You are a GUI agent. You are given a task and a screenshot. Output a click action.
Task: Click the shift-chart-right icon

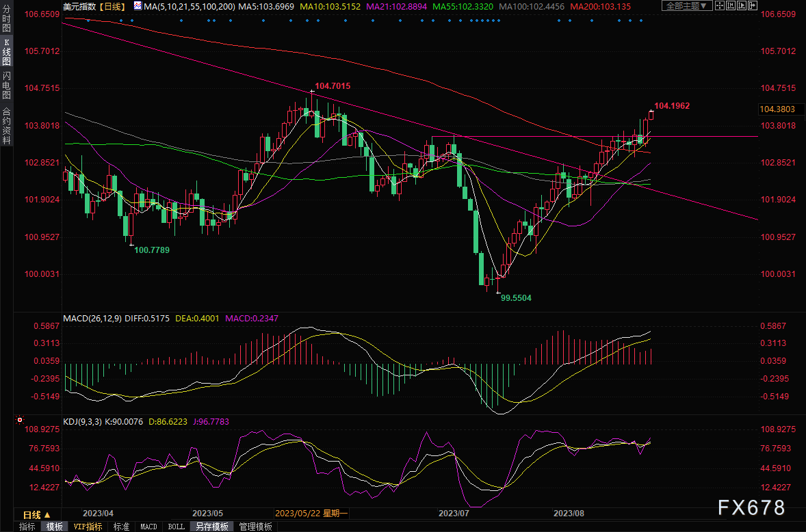click(x=753, y=5)
